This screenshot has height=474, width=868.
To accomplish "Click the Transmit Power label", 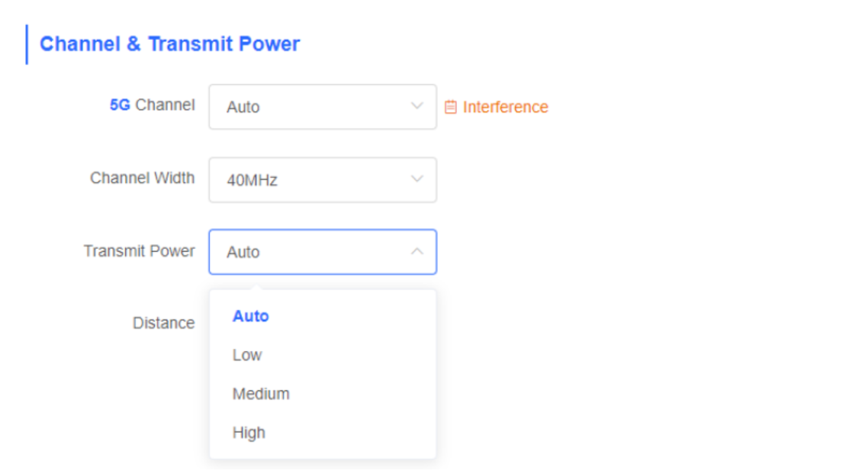I will (139, 251).
